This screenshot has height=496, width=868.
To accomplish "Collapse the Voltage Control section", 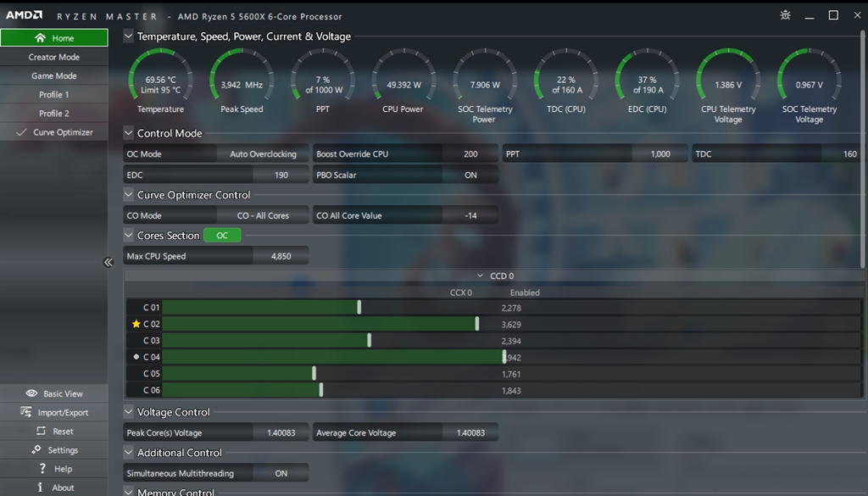I will [129, 412].
